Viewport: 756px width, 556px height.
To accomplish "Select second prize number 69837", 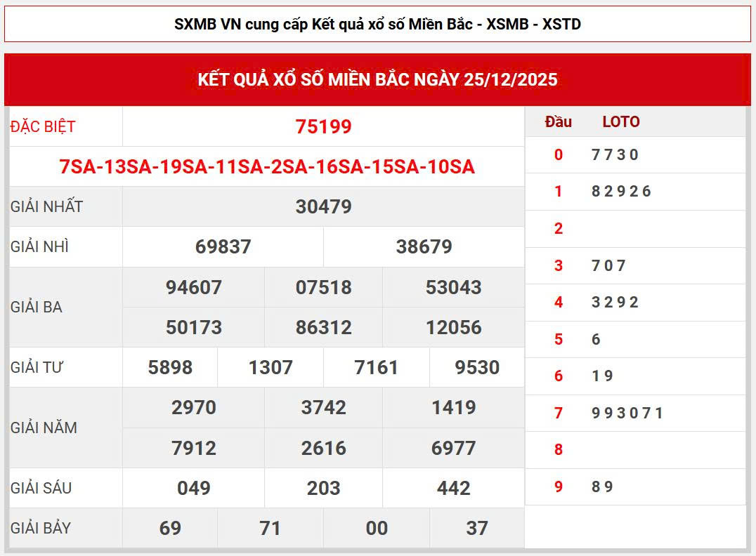I will 223,247.
